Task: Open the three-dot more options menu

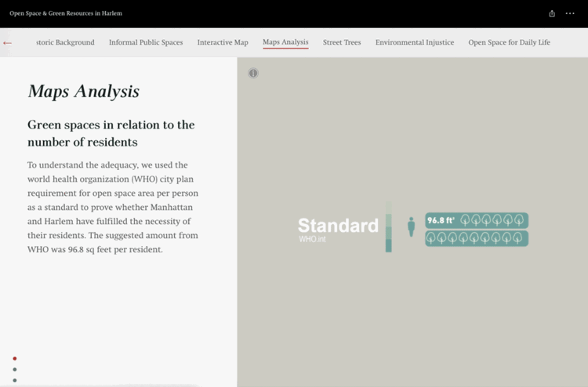Action: point(570,13)
